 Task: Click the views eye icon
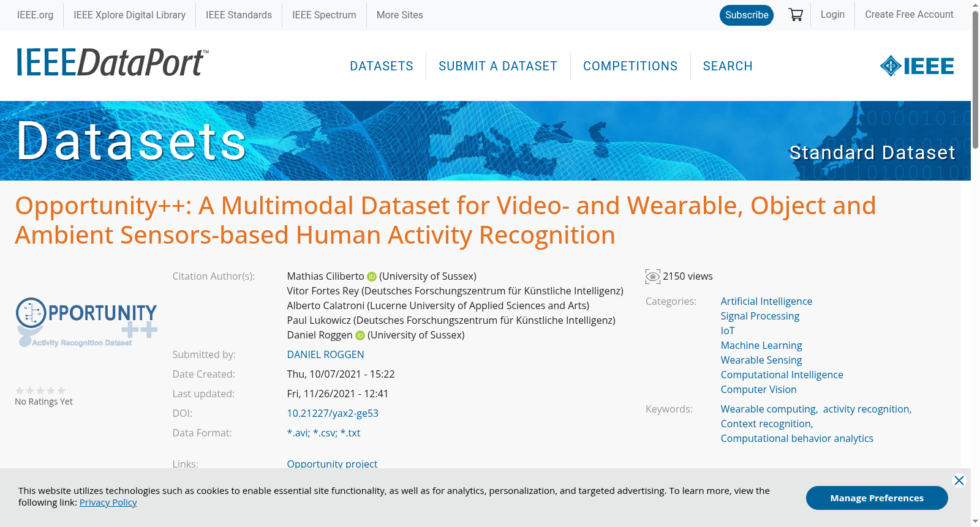[653, 277]
